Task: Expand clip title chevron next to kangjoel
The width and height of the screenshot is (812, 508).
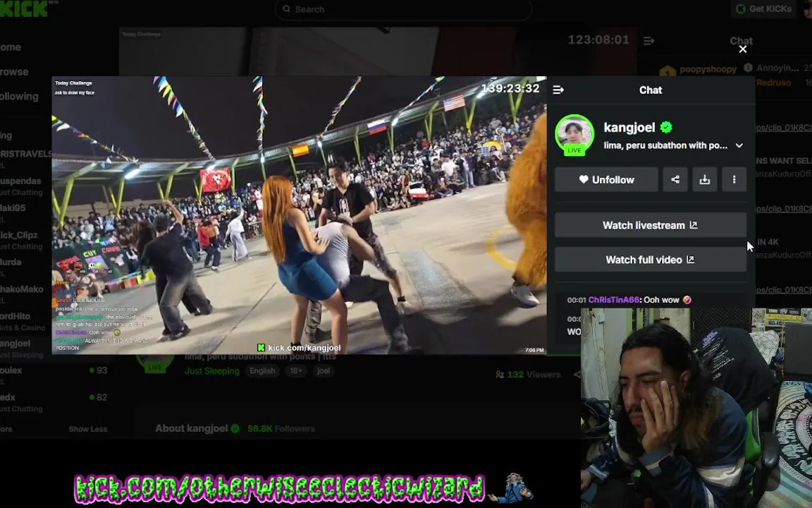Action: tap(739, 145)
